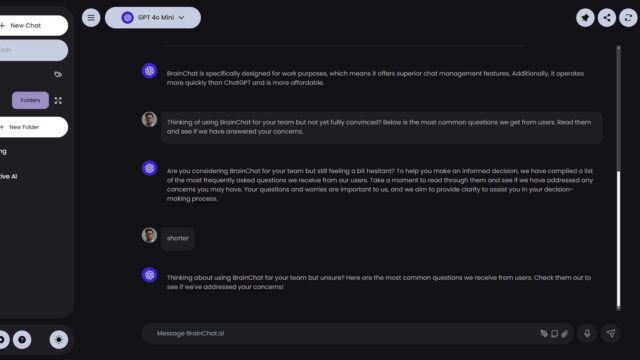Toggle light and dark theme sun button
Screen dimensions: 640x360
coord(59,340)
